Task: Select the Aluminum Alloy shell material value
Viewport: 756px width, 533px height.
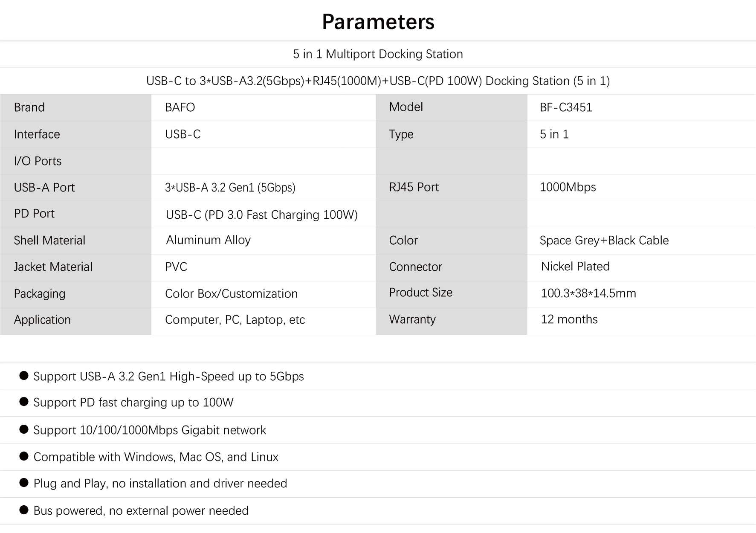Action: pos(208,240)
